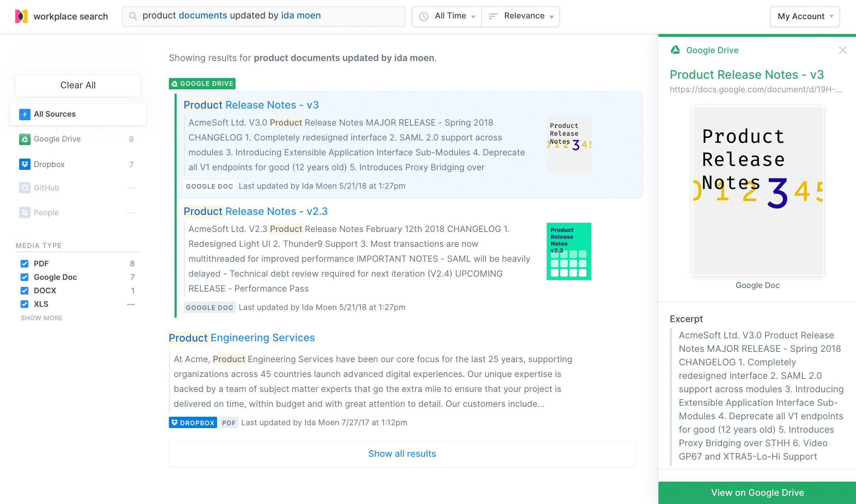
Task: Click the People source icon
Action: tap(24, 212)
